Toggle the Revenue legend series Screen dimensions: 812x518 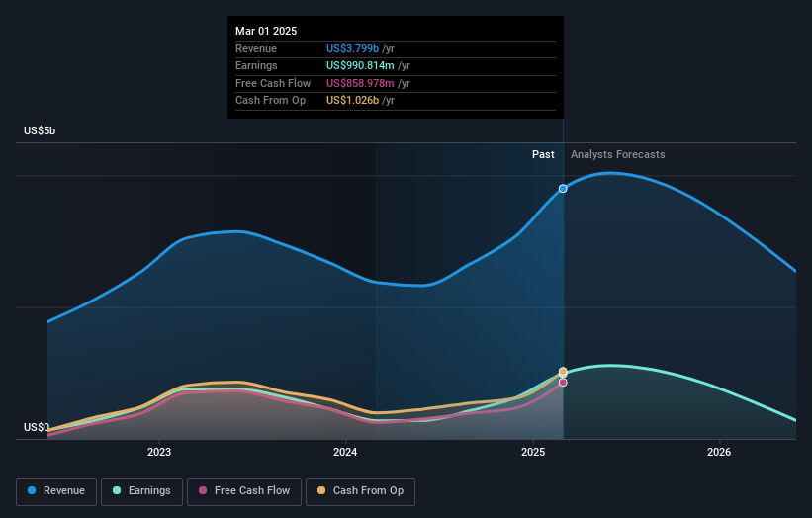56,491
